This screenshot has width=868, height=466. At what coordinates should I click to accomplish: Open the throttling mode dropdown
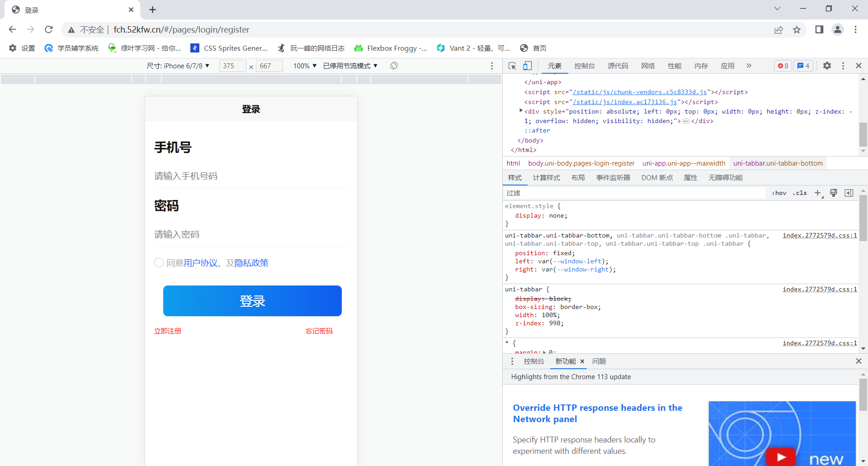point(350,66)
